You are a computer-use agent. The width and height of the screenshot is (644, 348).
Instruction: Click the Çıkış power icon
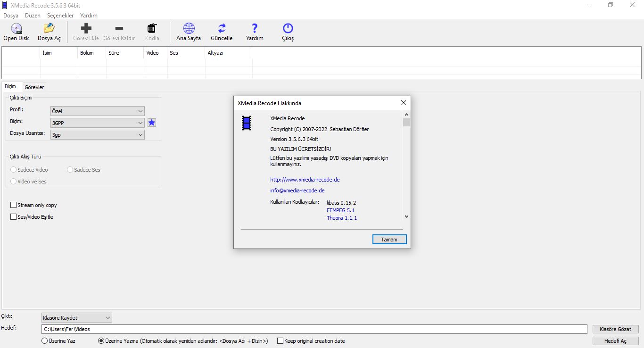(x=288, y=29)
